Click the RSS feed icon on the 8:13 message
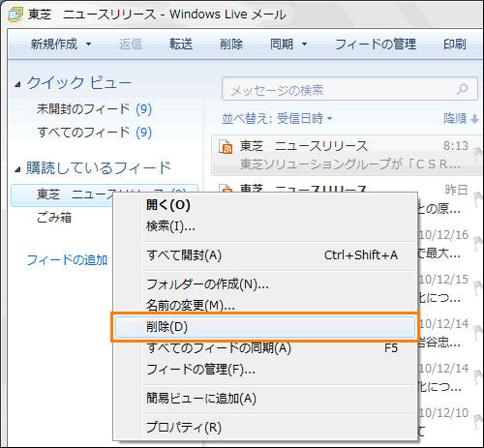 point(226,147)
